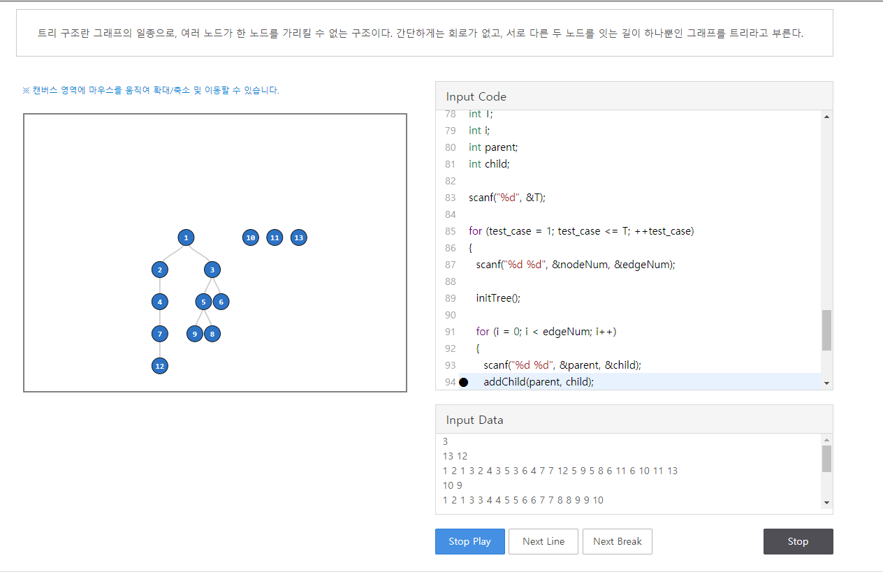
Task: Select tree node 2
Action: coord(160,270)
